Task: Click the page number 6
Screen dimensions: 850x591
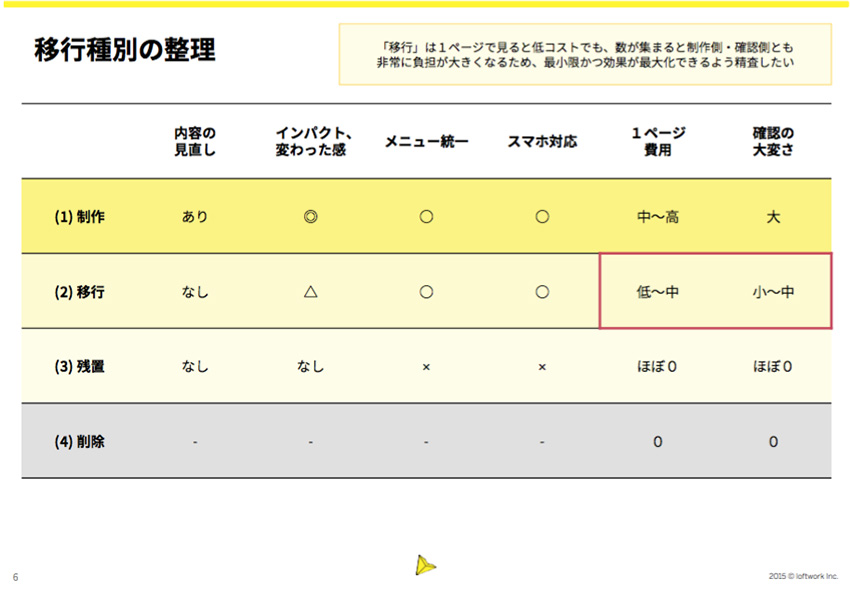Action: click(15, 577)
